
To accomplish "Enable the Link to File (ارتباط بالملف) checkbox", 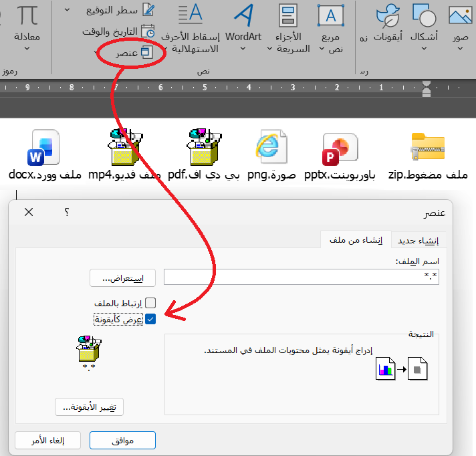I will coord(150,302).
